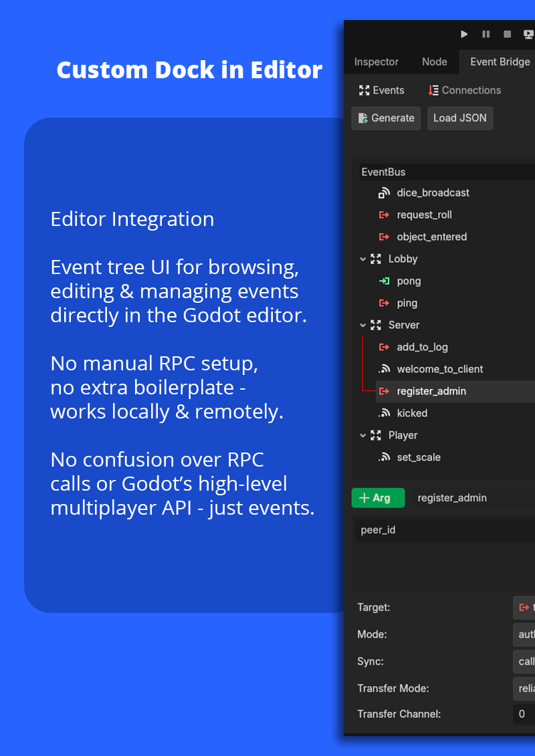The width and height of the screenshot is (535, 756).
Task: Click the red icon beside register_admin
Action: [x=384, y=391]
